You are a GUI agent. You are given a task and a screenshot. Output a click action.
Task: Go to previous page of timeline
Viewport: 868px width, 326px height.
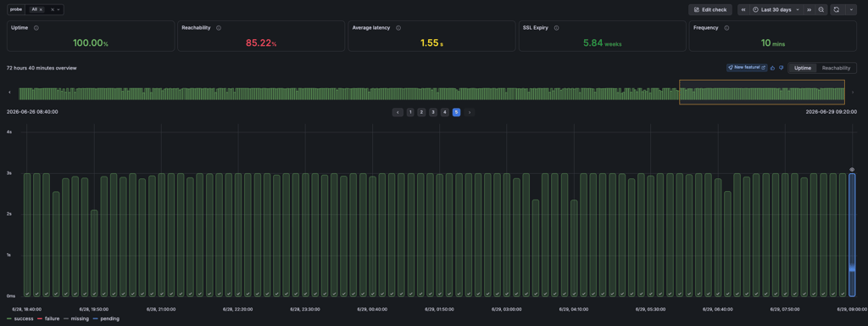click(398, 112)
